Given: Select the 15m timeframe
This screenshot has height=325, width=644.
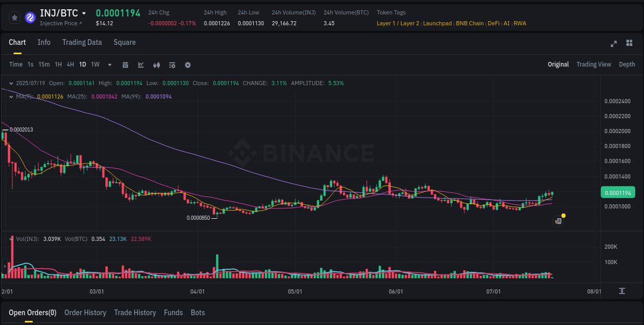Looking at the screenshot, I should click(45, 64).
